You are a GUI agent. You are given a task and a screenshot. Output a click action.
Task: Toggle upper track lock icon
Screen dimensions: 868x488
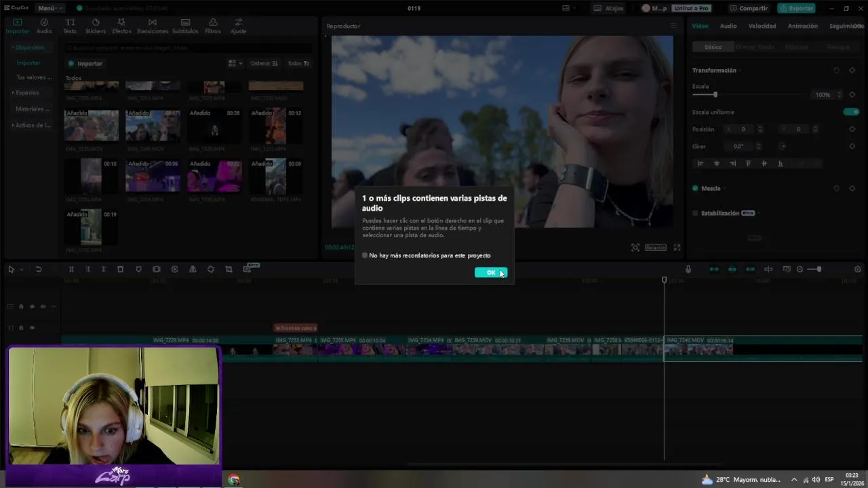(21, 306)
